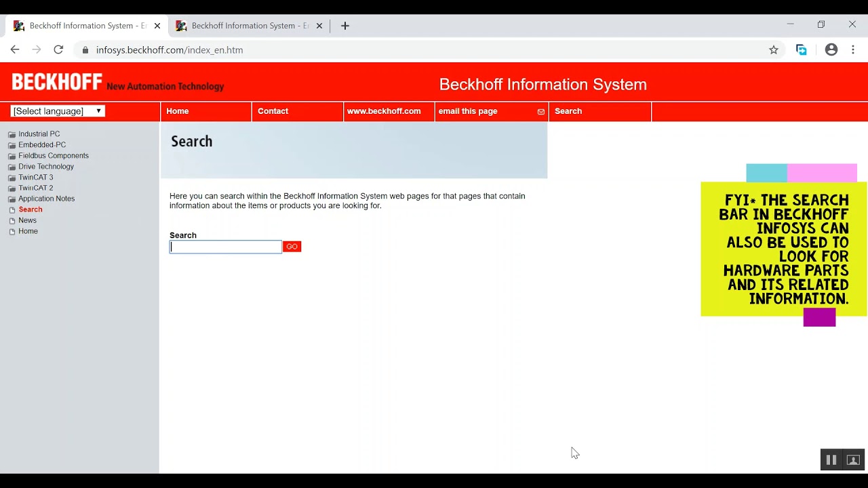Close the second Beckhoff Information System tab
This screenshot has width=868, height=488.
click(319, 26)
